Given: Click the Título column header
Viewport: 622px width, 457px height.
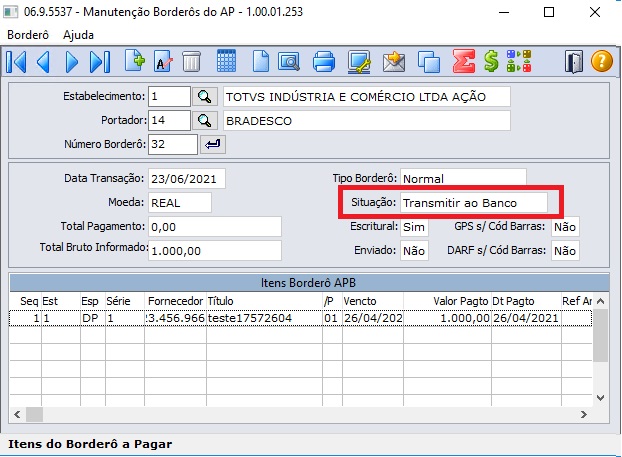Looking at the screenshot, I should point(265,301).
